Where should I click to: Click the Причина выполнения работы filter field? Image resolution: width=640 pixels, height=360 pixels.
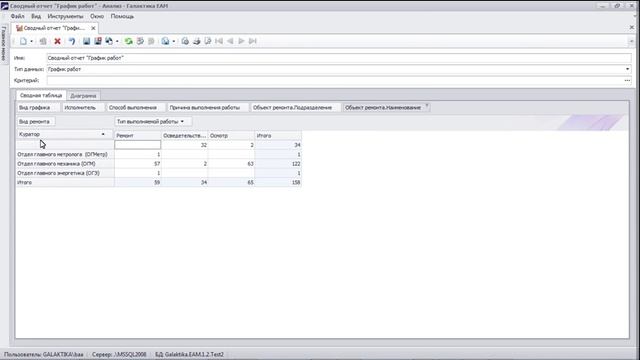[x=208, y=107]
